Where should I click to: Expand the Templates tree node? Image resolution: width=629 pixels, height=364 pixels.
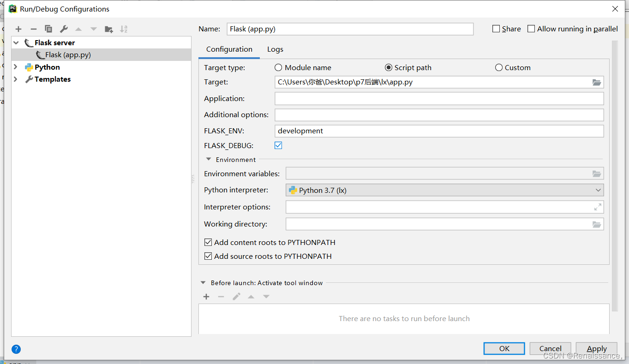[16, 79]
